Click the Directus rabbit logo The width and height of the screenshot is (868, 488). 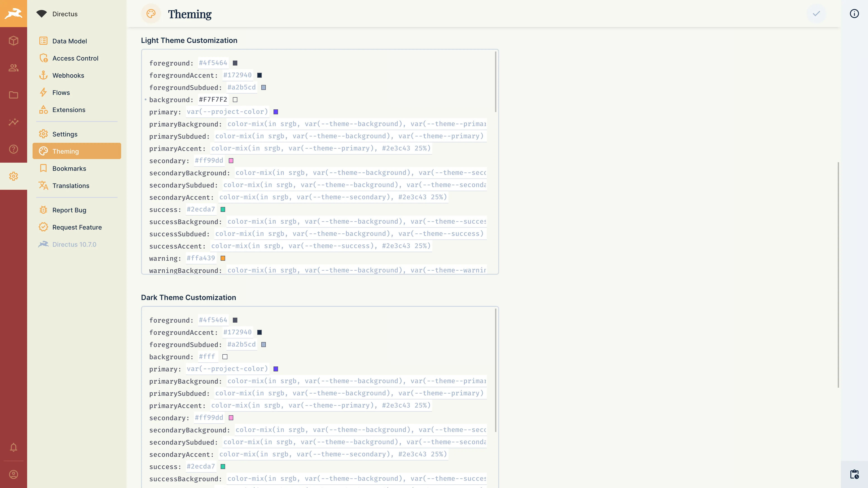14,14
